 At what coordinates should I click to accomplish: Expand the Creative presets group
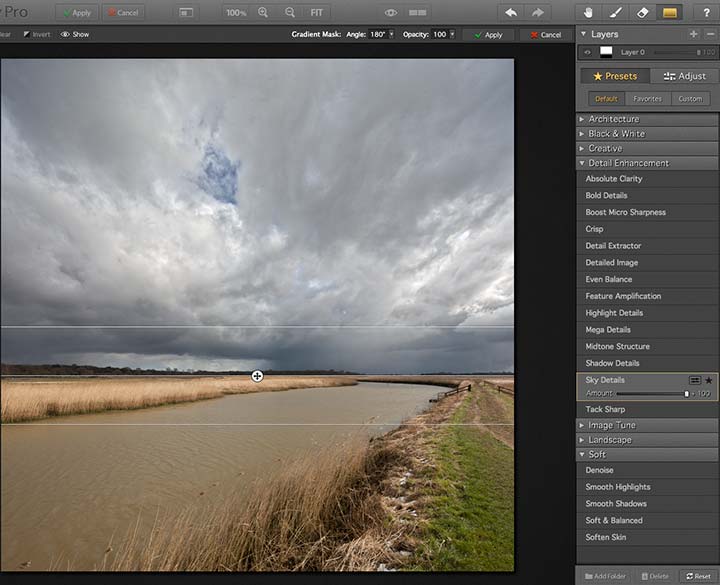(647, 148)
